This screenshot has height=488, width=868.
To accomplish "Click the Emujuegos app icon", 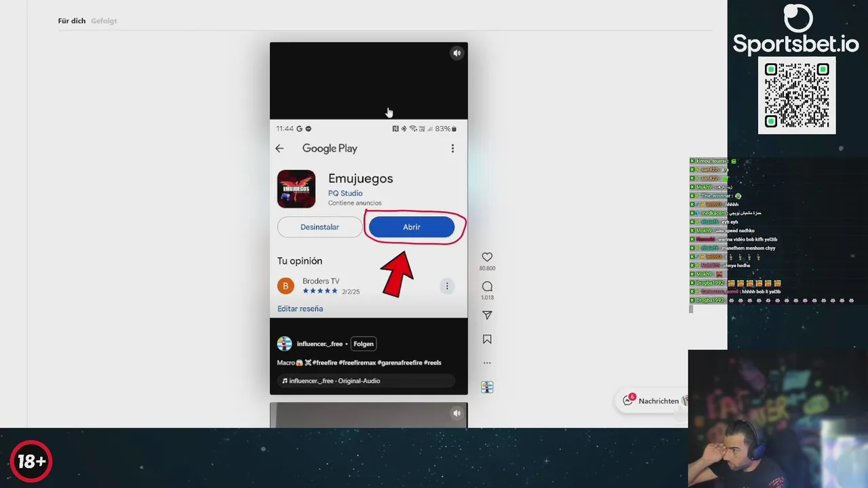I will 296,188.
